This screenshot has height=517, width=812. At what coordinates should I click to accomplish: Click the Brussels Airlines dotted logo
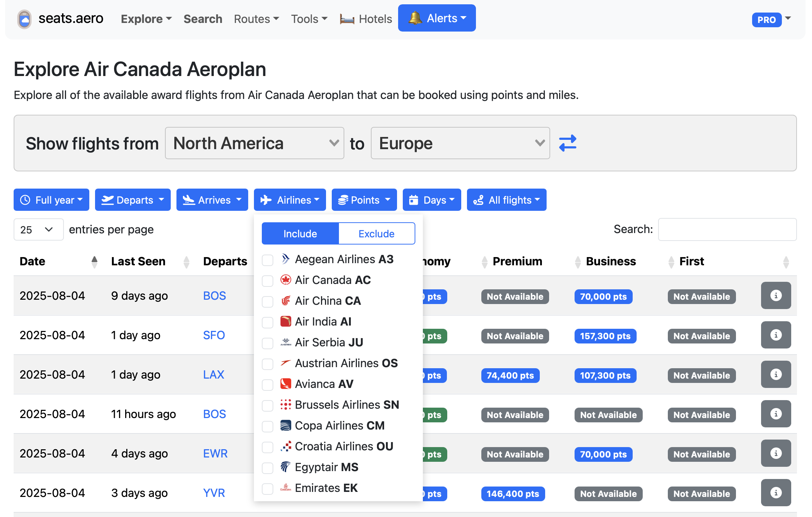(x=285, y=404)
